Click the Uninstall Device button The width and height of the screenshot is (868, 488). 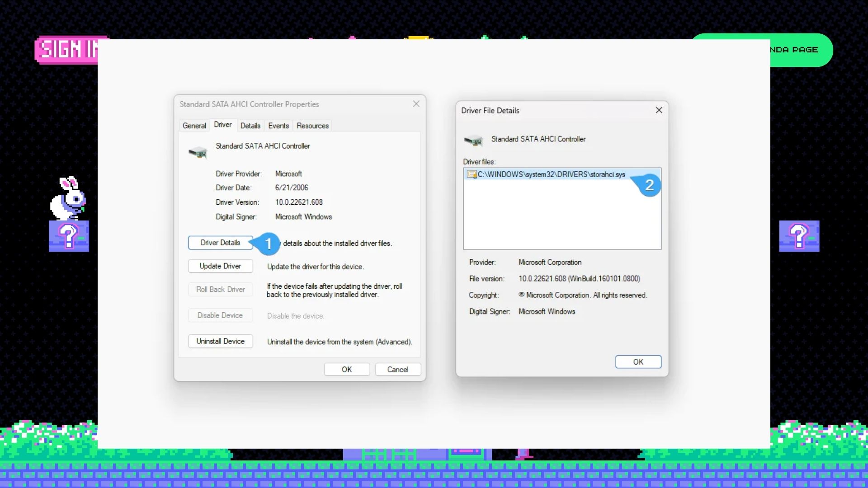221,341
